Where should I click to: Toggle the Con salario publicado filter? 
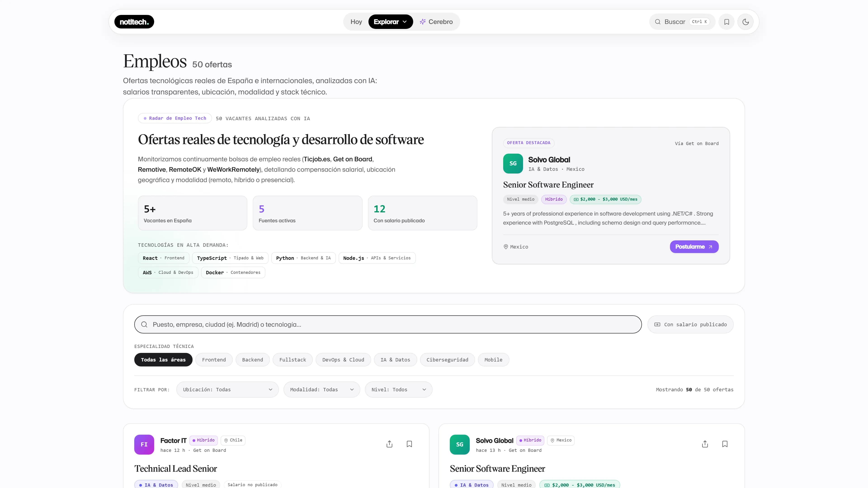coord(690,324)
